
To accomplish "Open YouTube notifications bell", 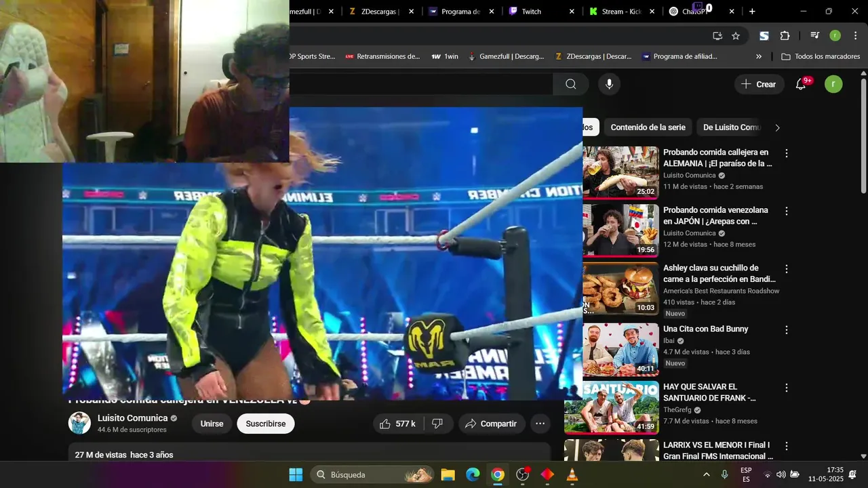I will point(801,84).
